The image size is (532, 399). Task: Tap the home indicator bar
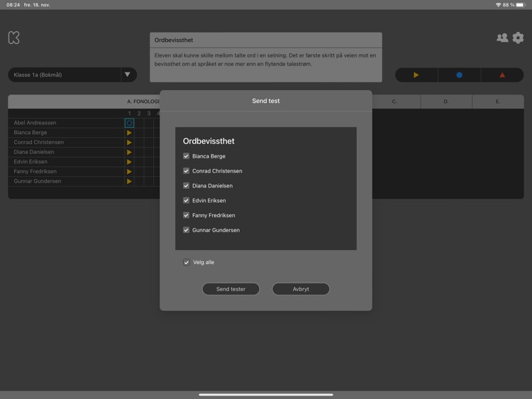[x=266, y=395]
